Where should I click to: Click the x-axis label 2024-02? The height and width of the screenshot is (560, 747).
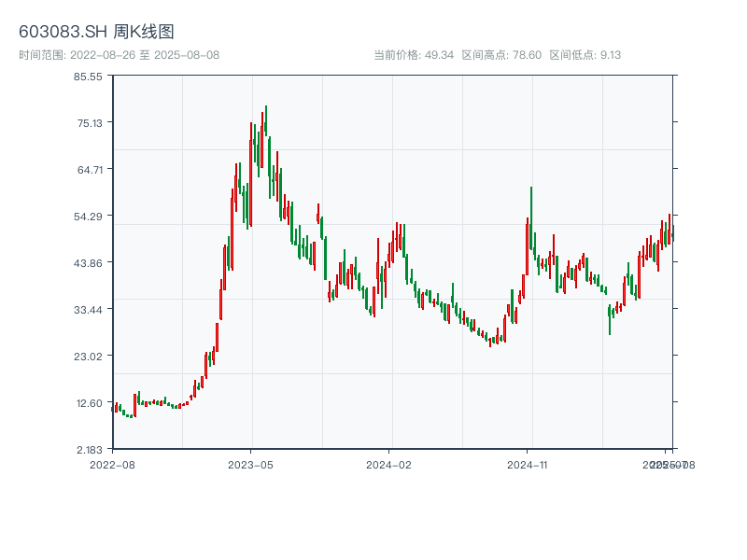(x=388, y=465)
